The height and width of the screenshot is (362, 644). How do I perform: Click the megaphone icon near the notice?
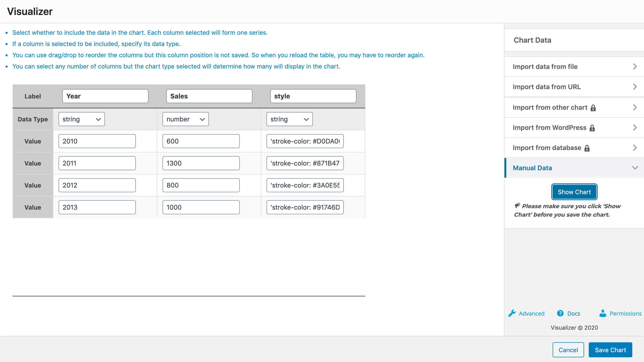coord(517,206)
